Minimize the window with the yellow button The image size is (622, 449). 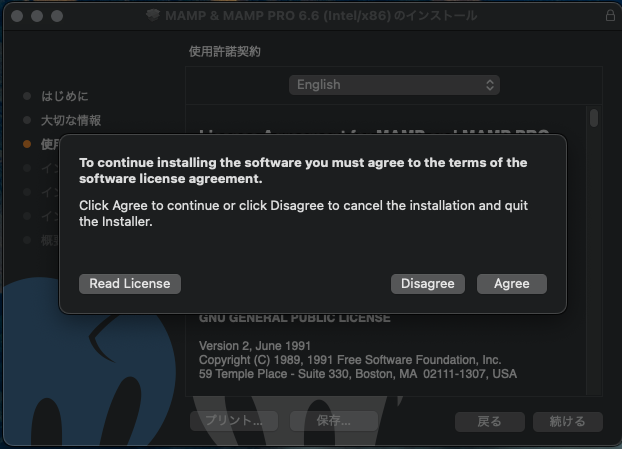(37, 16)
